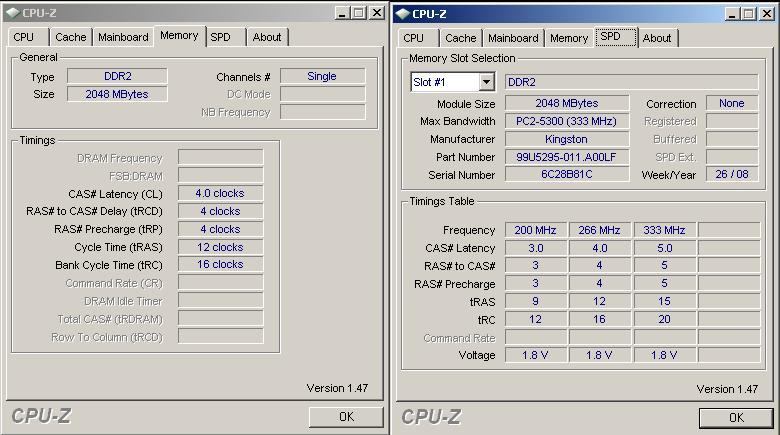Screen dimensions: 780x435
Task: Open Cache tab in left CPU-Z window
Action: point(71,37)
